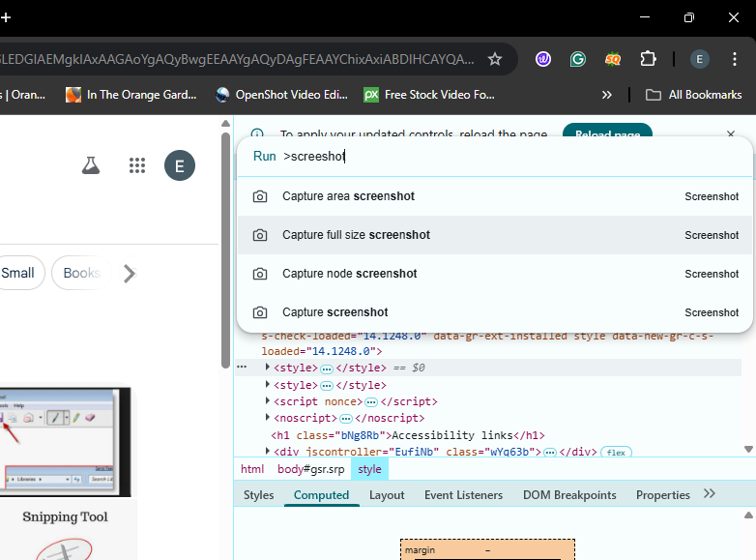Open the Google apps grid icon
Image resolution: width=756 pixels, height=560 pixels.
[137, 165]
